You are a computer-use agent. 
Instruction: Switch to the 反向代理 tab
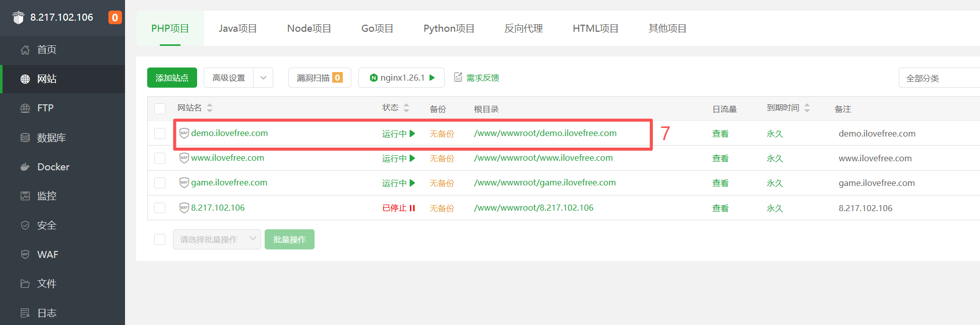point(523,29)
